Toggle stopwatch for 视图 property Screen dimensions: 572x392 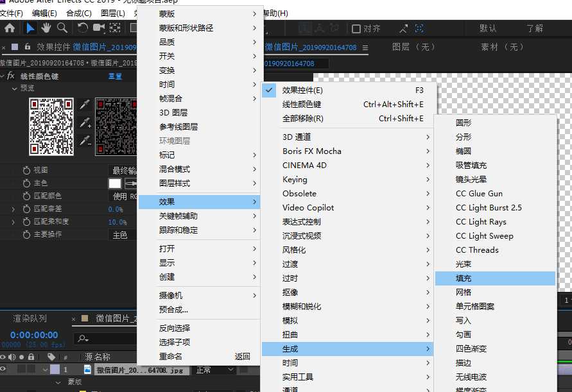(x=26, y=170)
